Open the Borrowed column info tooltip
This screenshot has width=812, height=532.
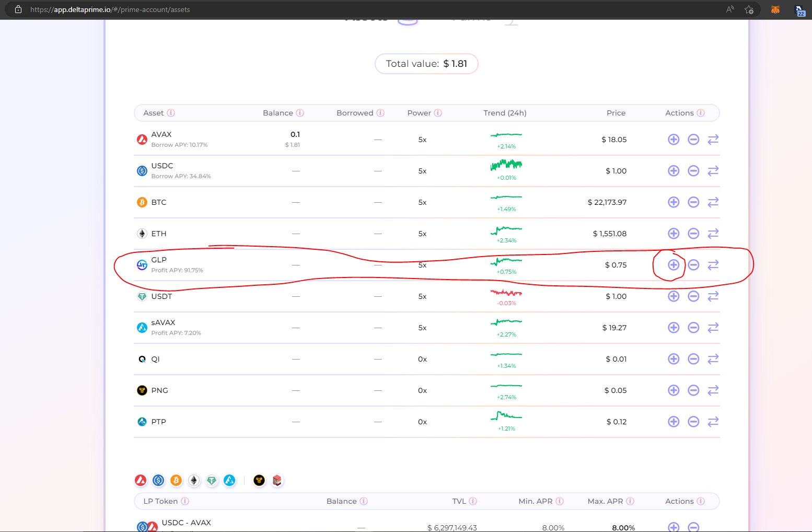pyautogui.click(x=381, y=113)
